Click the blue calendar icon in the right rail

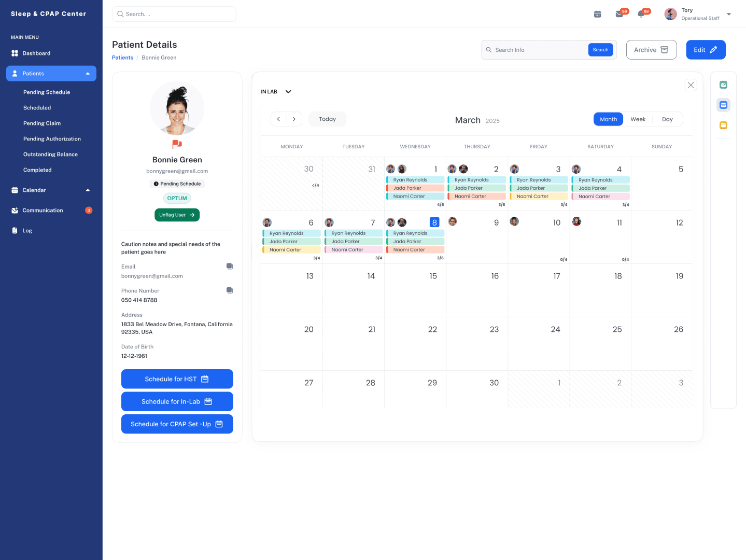coord(723,105)
